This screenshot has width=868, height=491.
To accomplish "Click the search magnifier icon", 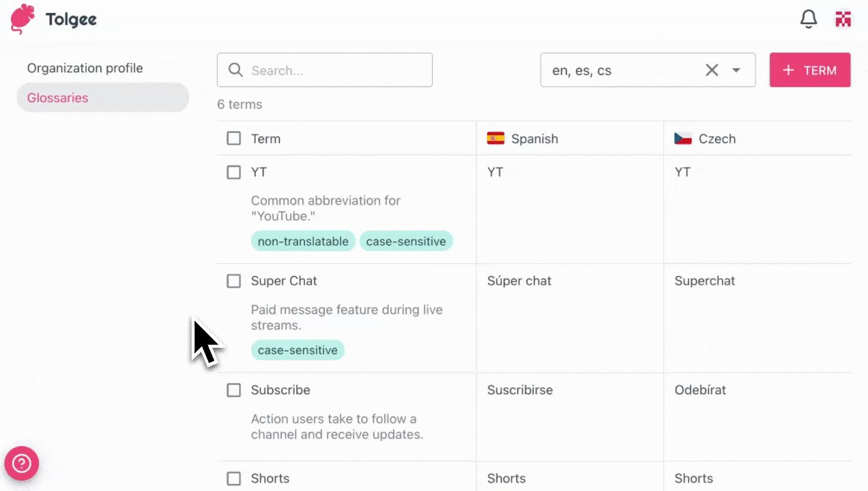I will point(236,70).
